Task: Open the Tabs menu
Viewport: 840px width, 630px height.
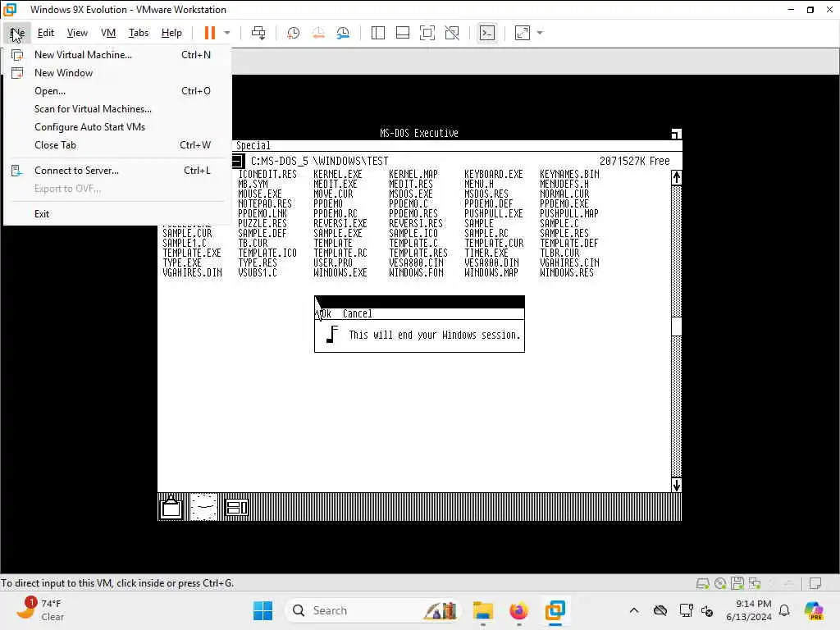Action: pyautogui.click(x=138, y=33)
